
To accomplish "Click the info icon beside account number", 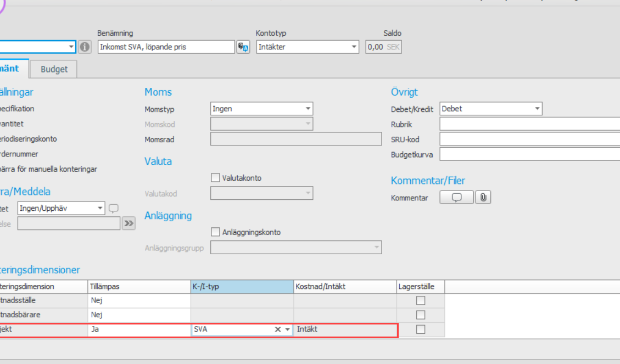I will [x=85, y=47].
